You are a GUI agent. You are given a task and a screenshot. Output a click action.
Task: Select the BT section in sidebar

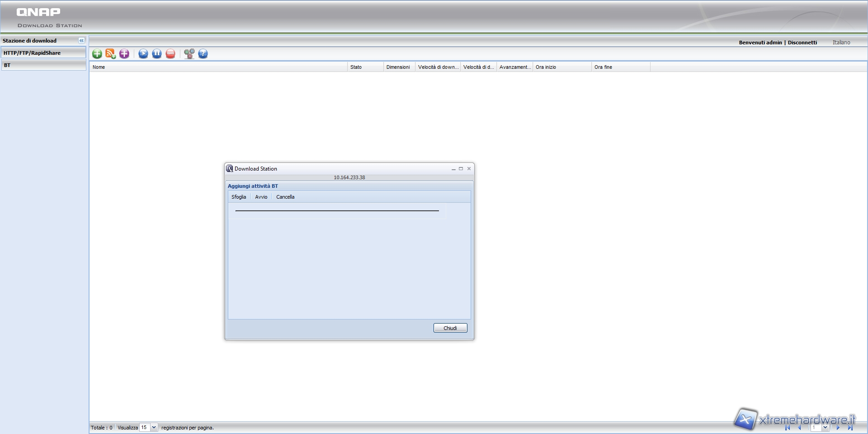(43, 65)
